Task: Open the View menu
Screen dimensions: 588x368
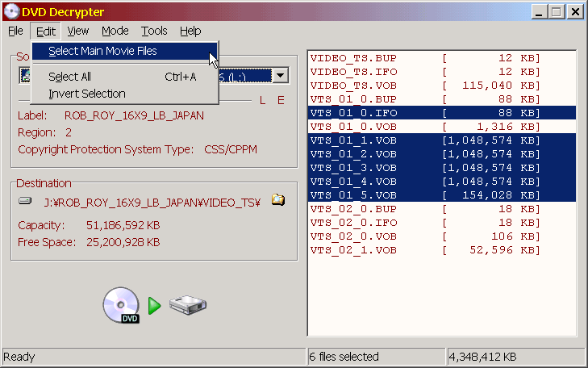Action: click(78, 31)
